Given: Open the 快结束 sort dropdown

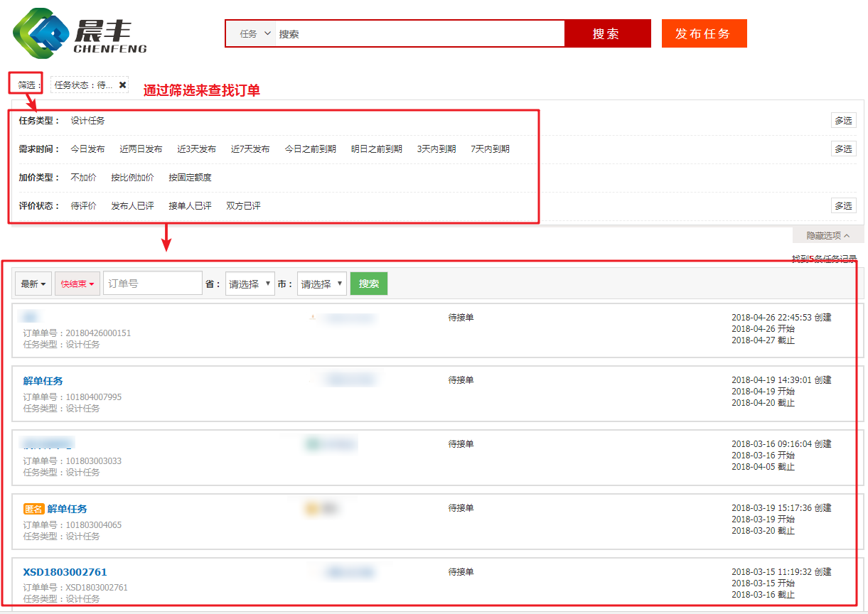Looking at the screenshot, I should point(77,284).
